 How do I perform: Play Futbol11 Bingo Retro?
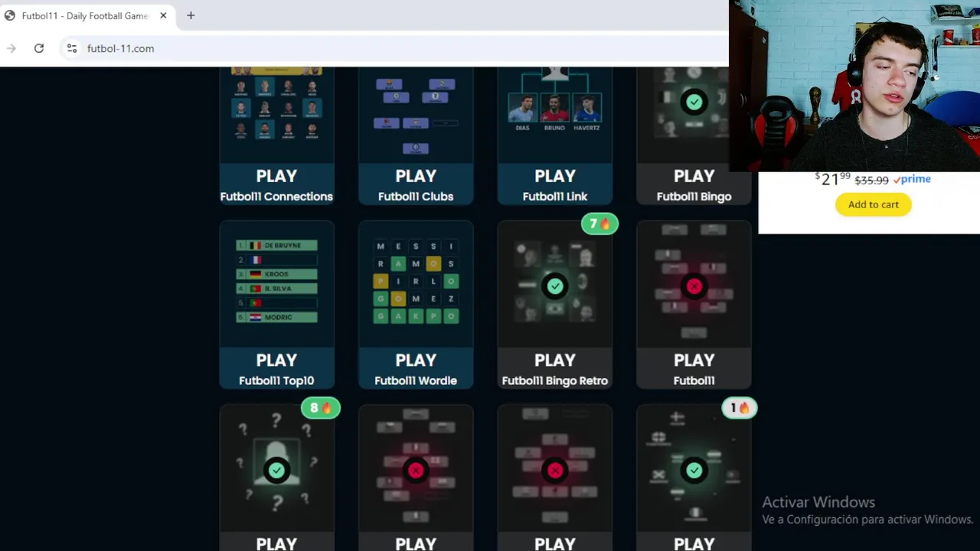[555, 368]
